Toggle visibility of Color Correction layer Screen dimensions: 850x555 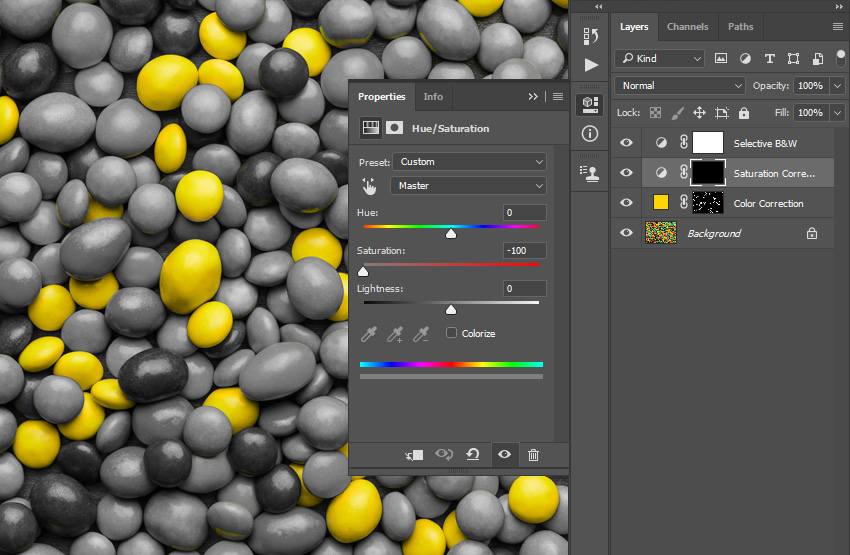point(626,203)
